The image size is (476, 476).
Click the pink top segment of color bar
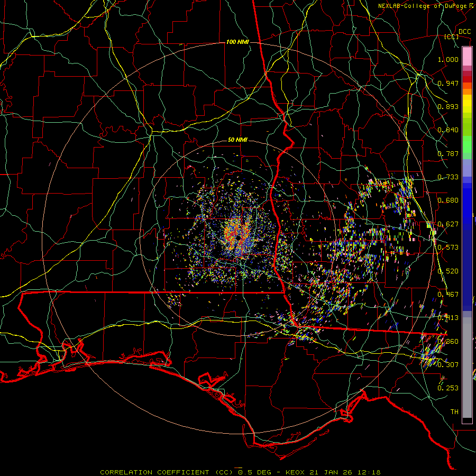[467, 56]
